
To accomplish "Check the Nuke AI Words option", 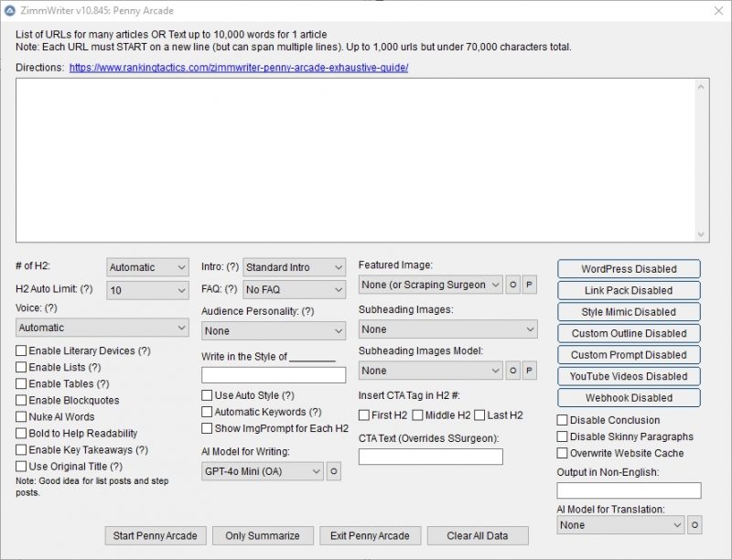I will (21, 417).
